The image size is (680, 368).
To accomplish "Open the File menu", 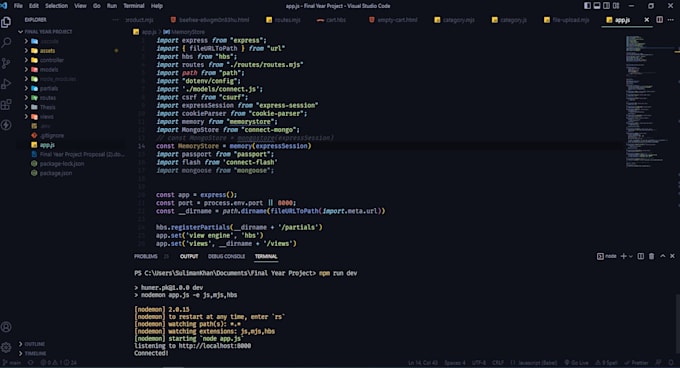I will pos(18,6).
